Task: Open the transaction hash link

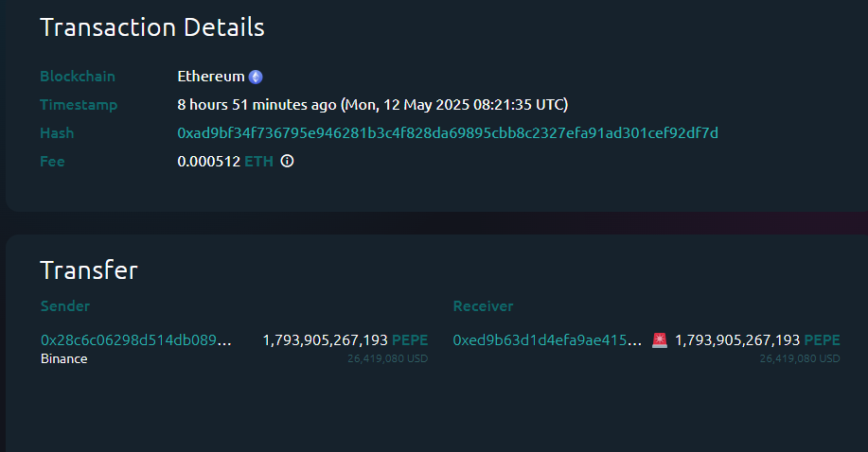Action: coord(447,133)
